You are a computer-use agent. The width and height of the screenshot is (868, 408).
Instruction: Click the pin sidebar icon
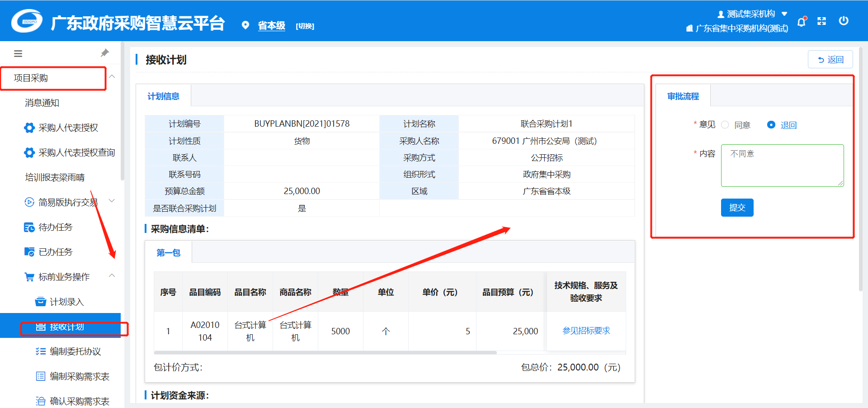(x=105, y=53)
